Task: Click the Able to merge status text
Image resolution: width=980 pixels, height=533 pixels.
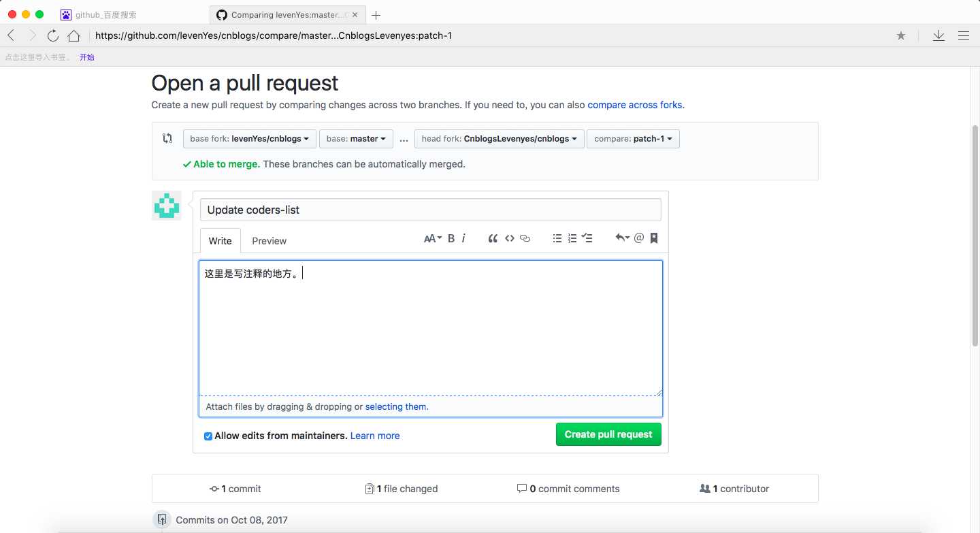Action: [227, 164]
